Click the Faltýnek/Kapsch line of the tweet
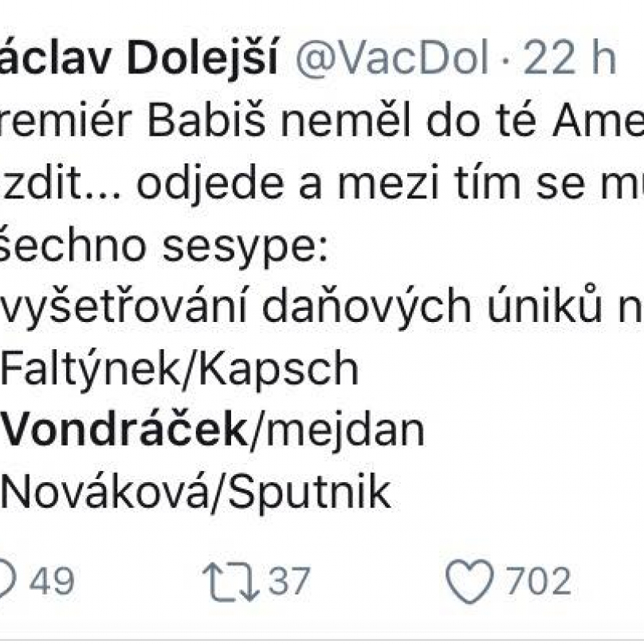 point(180,368)
